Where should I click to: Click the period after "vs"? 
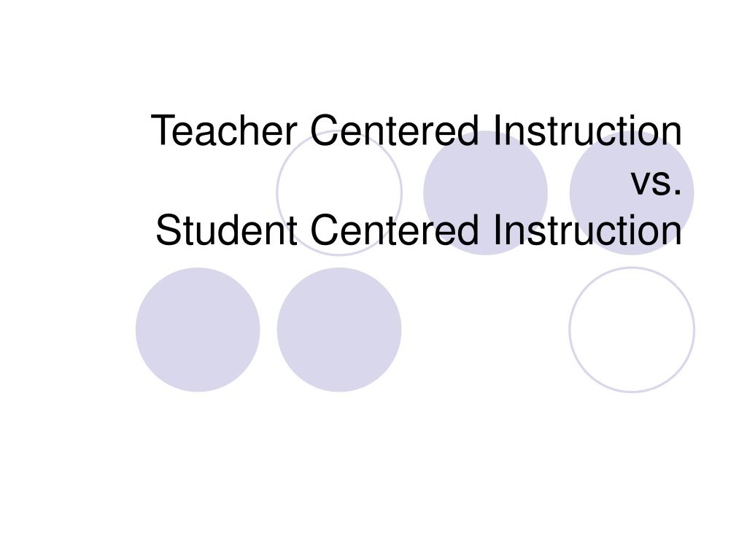click(678, 192)
